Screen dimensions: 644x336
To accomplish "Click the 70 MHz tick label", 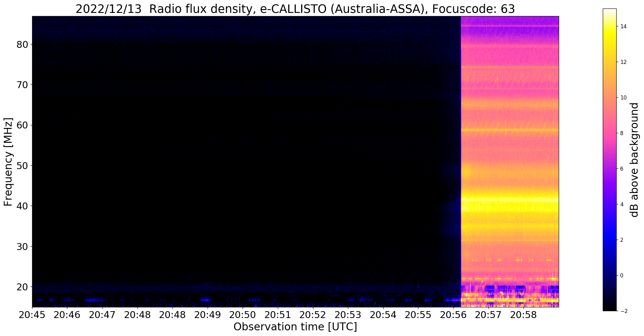I will click(x=22, y=85).
